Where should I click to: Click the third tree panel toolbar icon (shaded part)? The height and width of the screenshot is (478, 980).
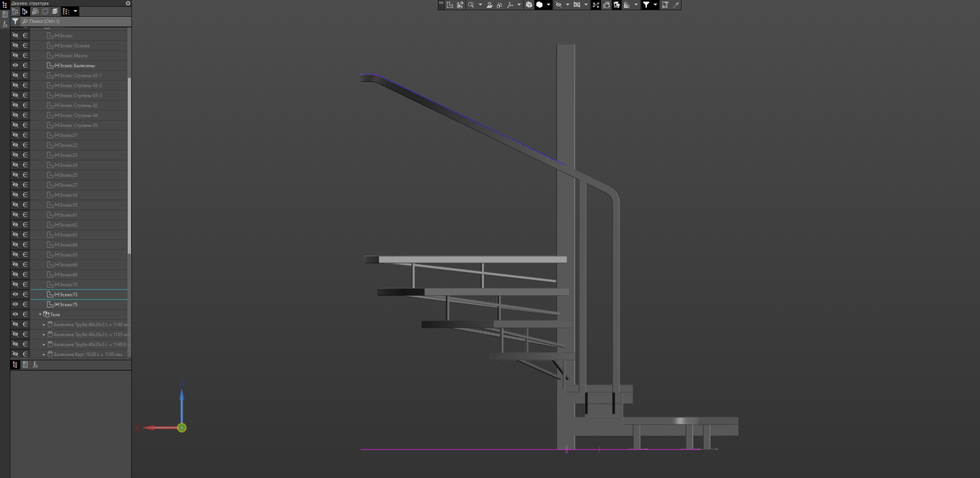click(35, 11)
